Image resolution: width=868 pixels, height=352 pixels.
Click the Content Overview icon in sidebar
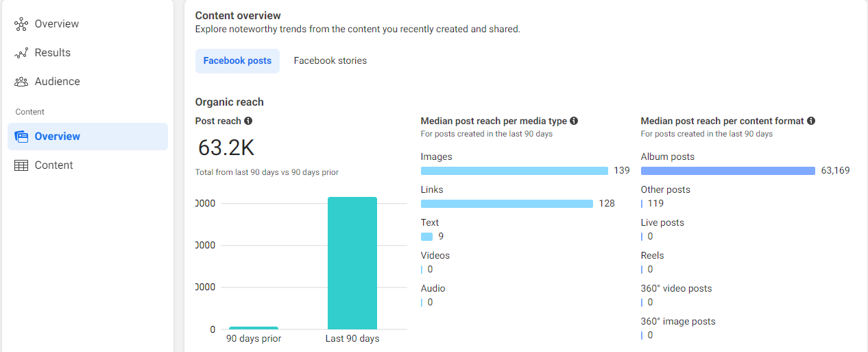(21, 137)
